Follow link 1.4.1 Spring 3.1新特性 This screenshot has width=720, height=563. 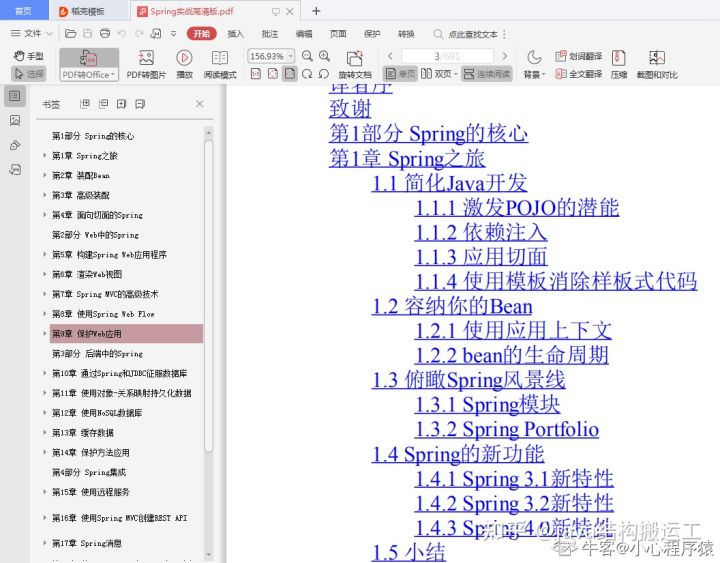tap(514, 479)
